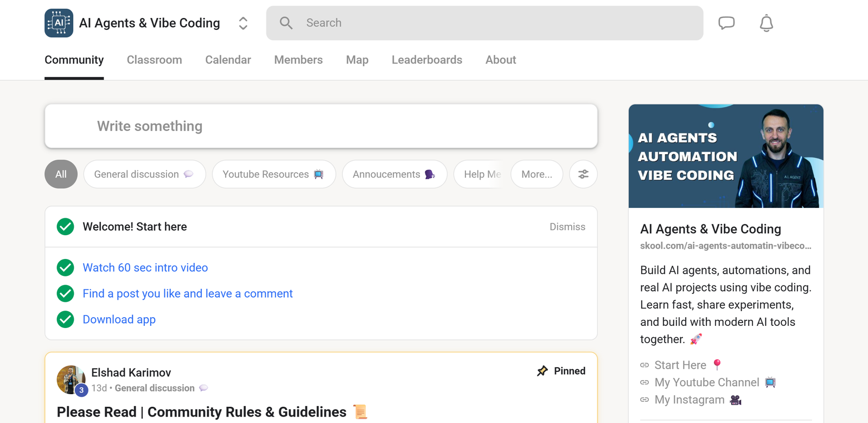Click the AI Agents banner image
The image size is (868, 423).
click(x=725, y=156)
